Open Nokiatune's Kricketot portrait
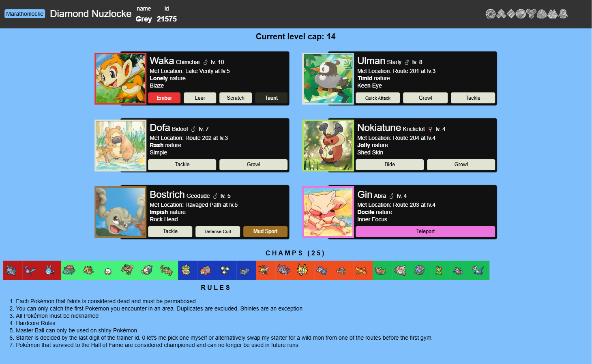The width and height of the screenshot is (592, 364). 328,146
